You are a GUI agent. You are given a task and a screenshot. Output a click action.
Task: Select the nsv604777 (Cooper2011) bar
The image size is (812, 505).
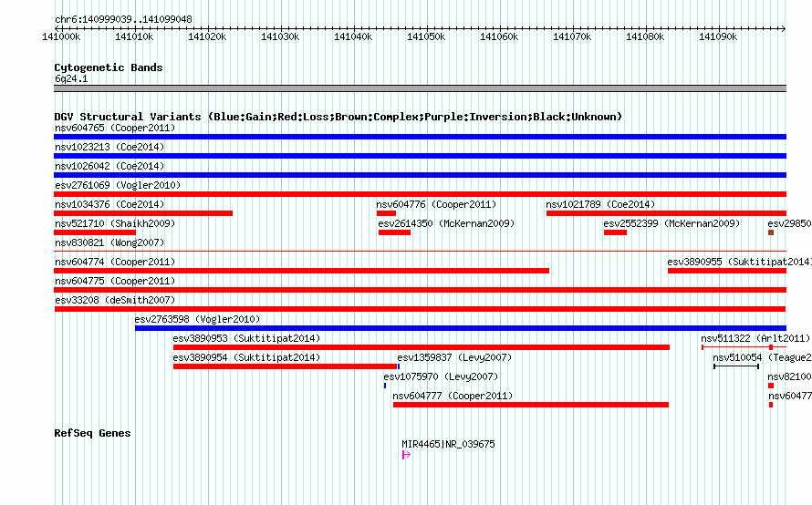pos(531,405)
